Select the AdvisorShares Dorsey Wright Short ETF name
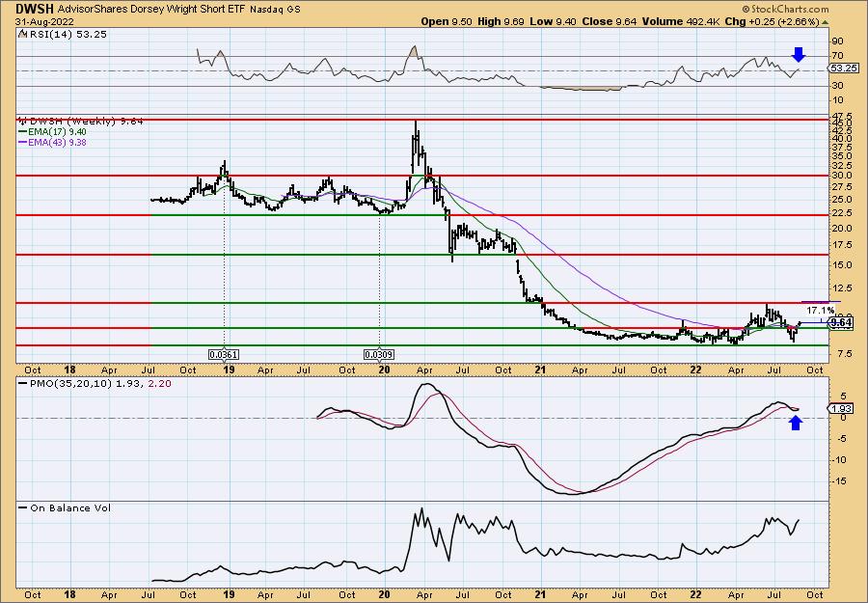Image resolution: width=868 pixels, height=603 pixels. coord(151,10)
